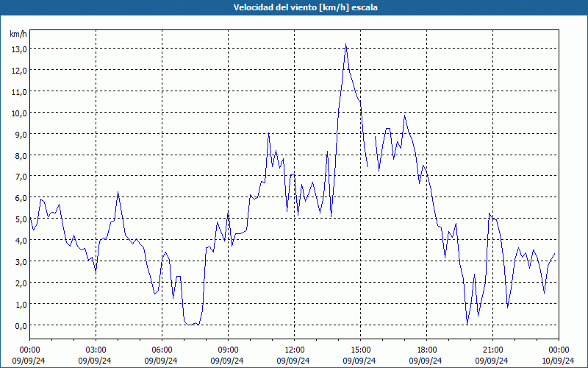Click the 7,0 y-axis value
Screen dimensions: 588x368
[x=21, y=177]
